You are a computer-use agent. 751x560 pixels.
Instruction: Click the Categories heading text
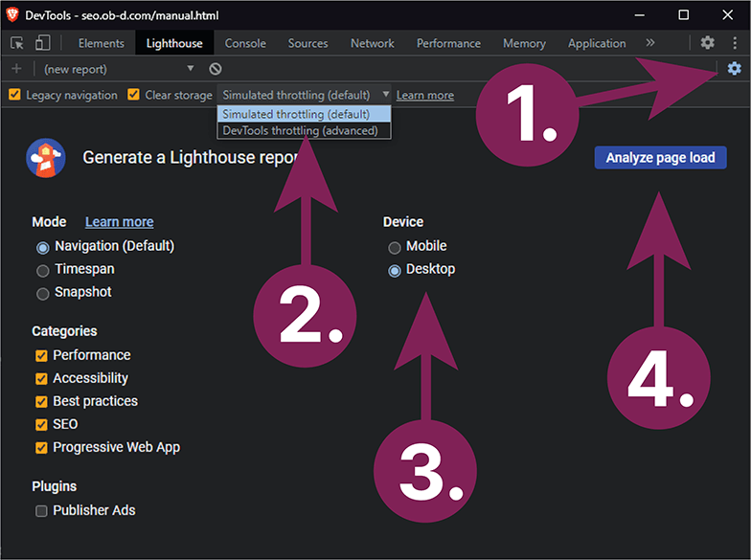pos(64,331)
